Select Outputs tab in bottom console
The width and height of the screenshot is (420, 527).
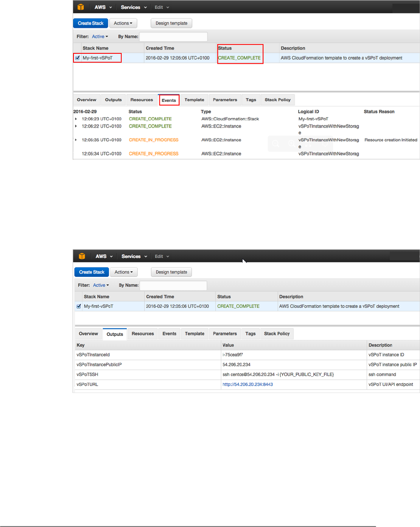(115, 334)
